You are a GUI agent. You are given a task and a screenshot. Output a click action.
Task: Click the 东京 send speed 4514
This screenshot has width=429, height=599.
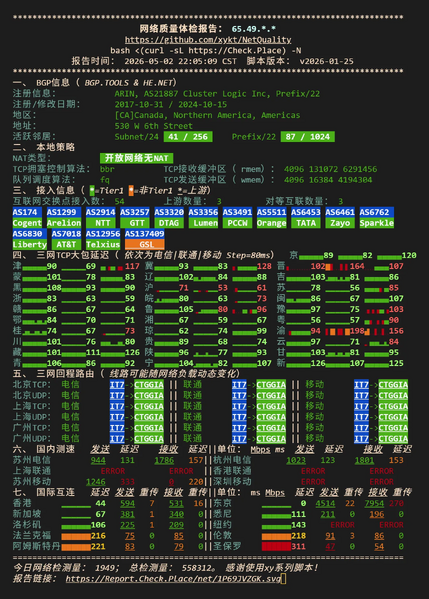click(x=325, y=503)
